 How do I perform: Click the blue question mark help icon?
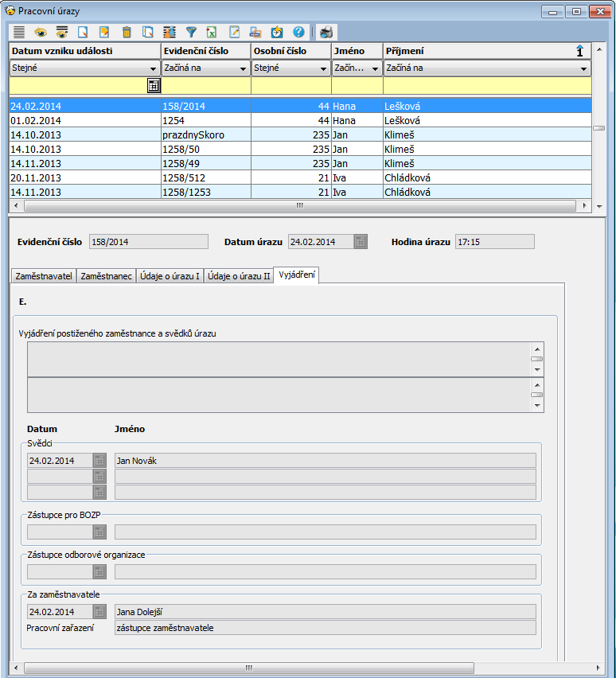(298, 33)
